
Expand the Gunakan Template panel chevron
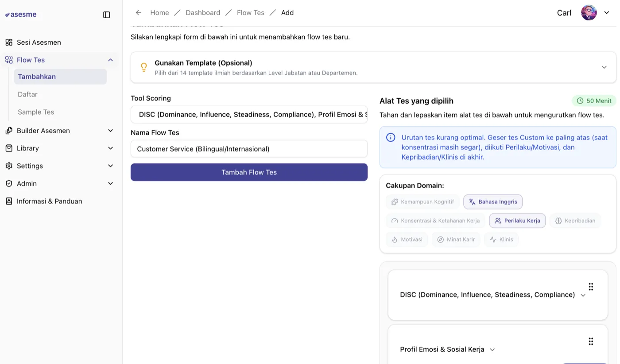click(604, 67)
